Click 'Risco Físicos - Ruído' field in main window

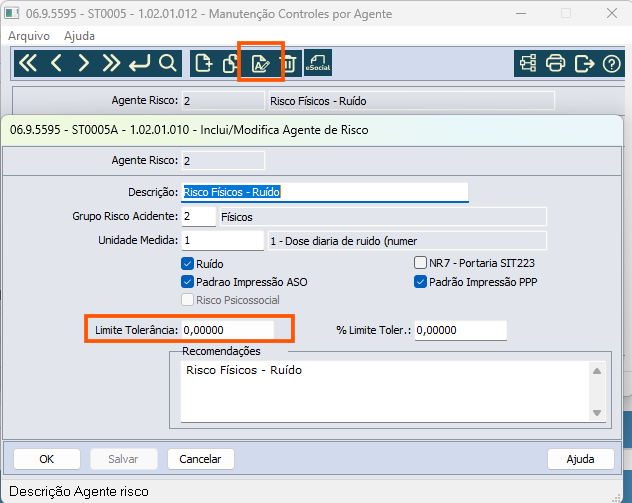412,101
